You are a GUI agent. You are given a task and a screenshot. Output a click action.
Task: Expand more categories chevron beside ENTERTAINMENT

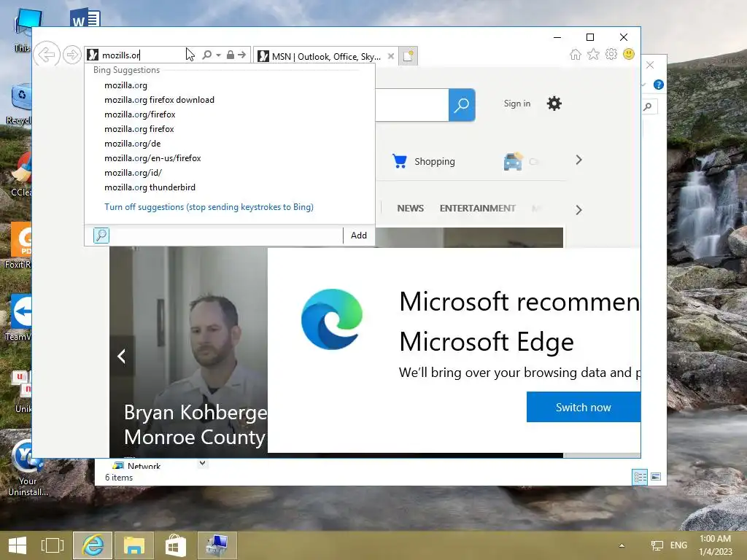click(x=578, y=210)
